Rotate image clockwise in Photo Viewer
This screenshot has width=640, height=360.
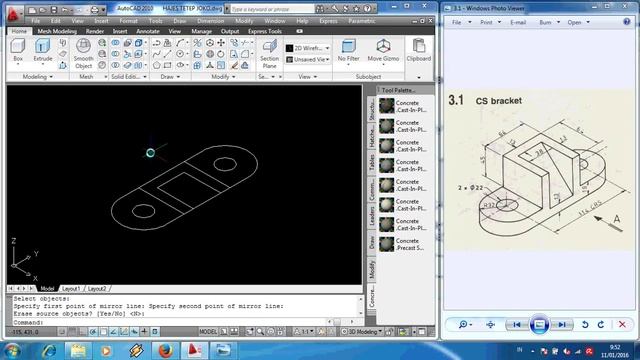click(601, 324)
